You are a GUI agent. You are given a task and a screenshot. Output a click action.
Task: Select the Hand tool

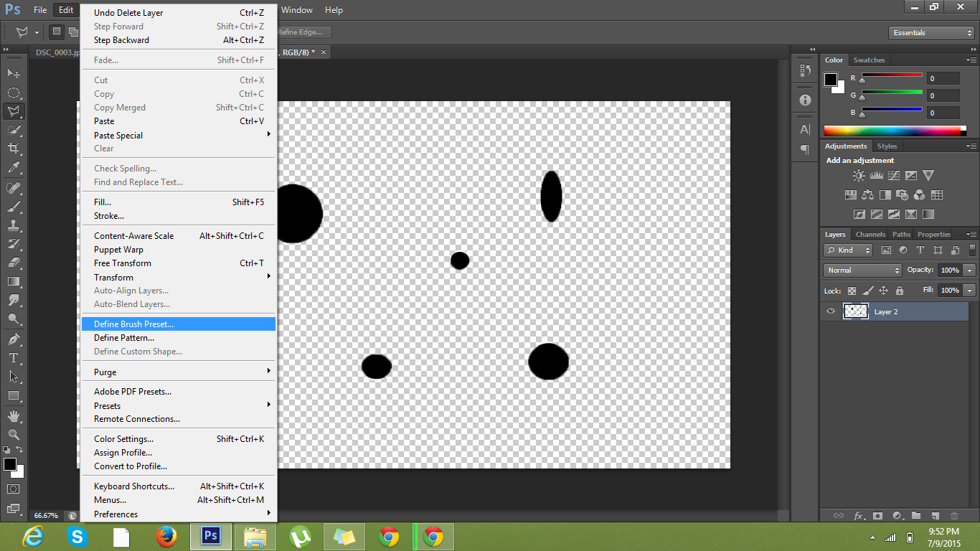(x=14, y=415)
